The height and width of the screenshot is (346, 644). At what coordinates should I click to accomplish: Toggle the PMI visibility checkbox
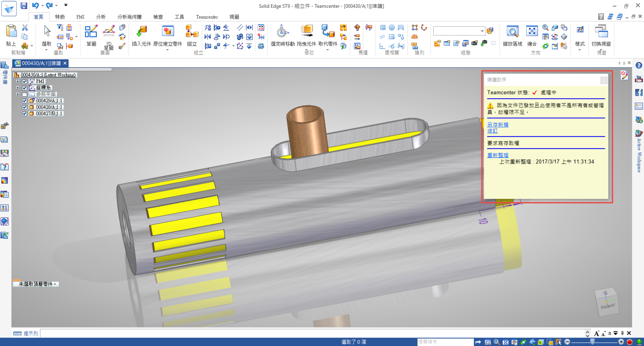pos(24,81)
